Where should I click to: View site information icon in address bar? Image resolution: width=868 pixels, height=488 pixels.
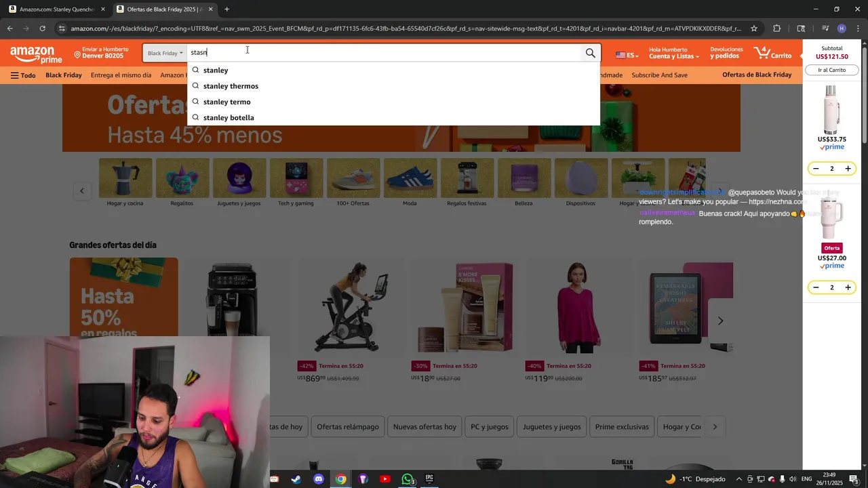[x=62, y=28]
